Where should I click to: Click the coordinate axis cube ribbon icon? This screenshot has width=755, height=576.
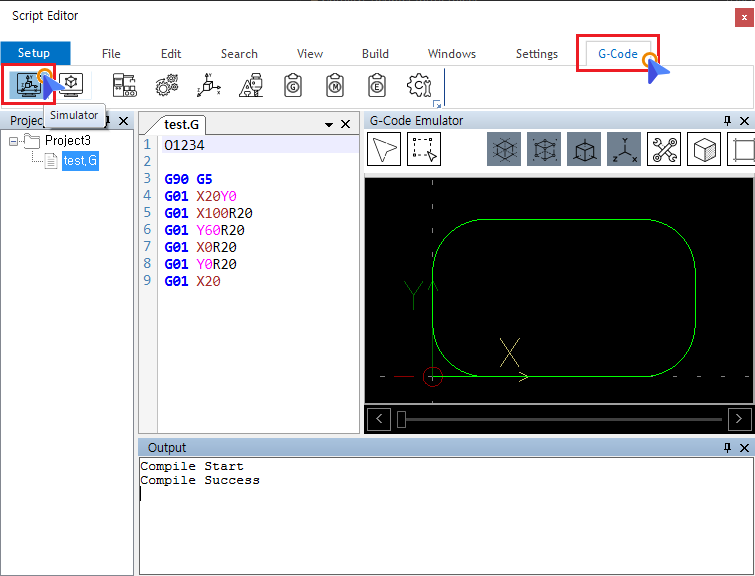coord(209,86)
